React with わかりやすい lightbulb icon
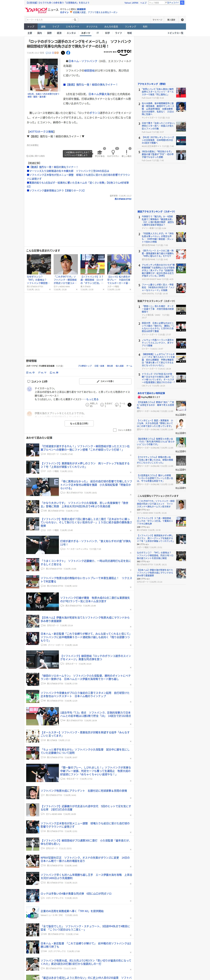The image size is (210, 980). [113, 152]
